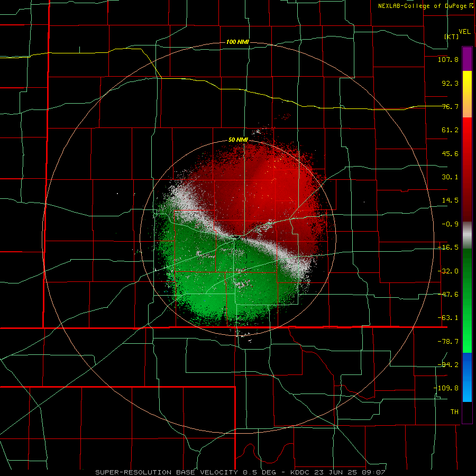
Task: Click the 50 NMI range ring label
Action: click(x=238, y=140)
